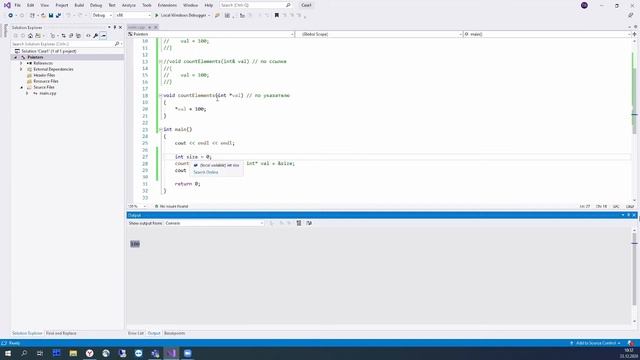The width and height of the screenshot is (640, 360).
Task: Open Windows taskbar search
Action: click(x=24, y=353)
